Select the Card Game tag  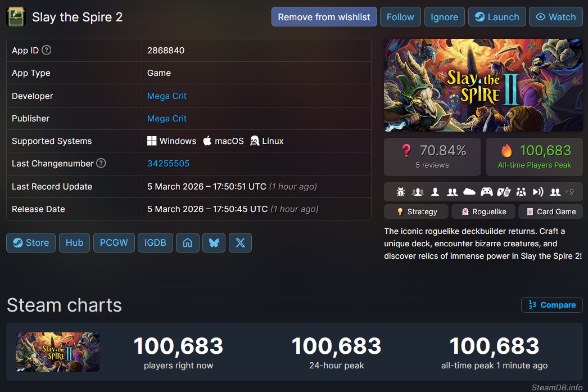click(x=550, y=211)
